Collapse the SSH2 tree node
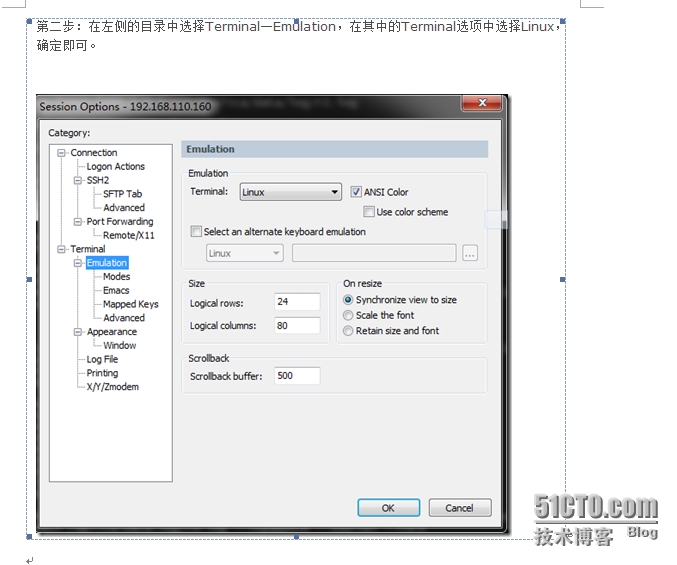This screenshot has height=565, width=677. (x=78, y=180)
